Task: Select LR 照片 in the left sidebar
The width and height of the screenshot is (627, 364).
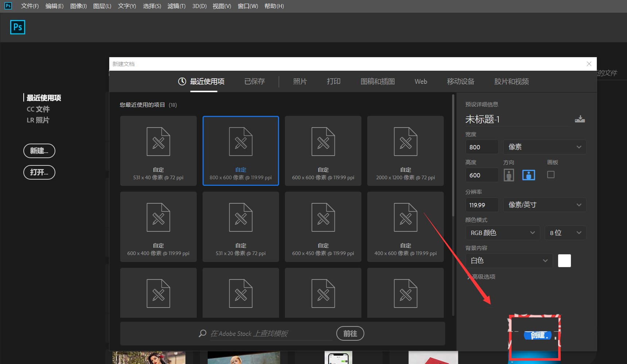Action: click(38, 120)
